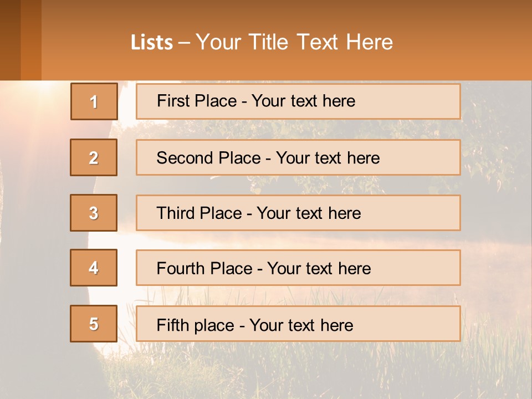Image resolution: width=532 pixels, height=399 pixels.
Task: Select the number 2 box
Action: [94, 157]
